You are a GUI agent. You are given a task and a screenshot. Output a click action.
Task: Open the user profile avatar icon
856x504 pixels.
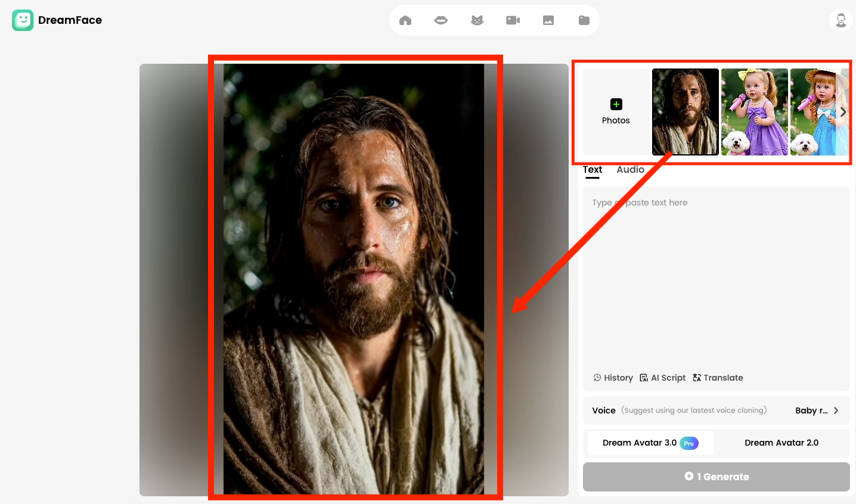pyautogui.click(x=841, y=20)
